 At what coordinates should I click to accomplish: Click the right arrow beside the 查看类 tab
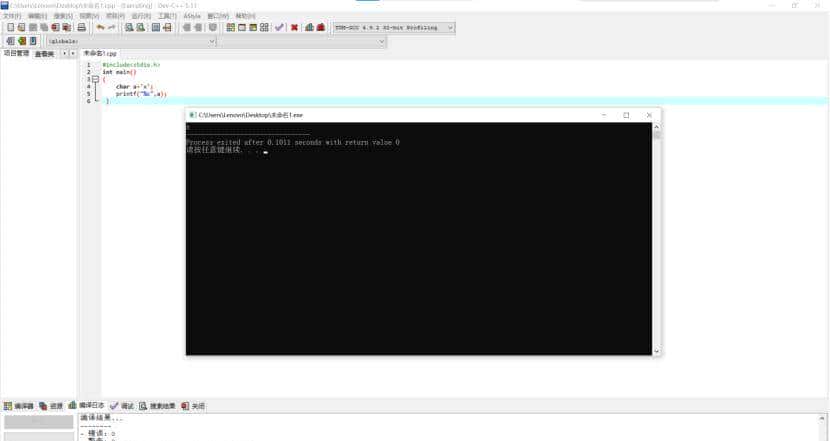point(73,53)
